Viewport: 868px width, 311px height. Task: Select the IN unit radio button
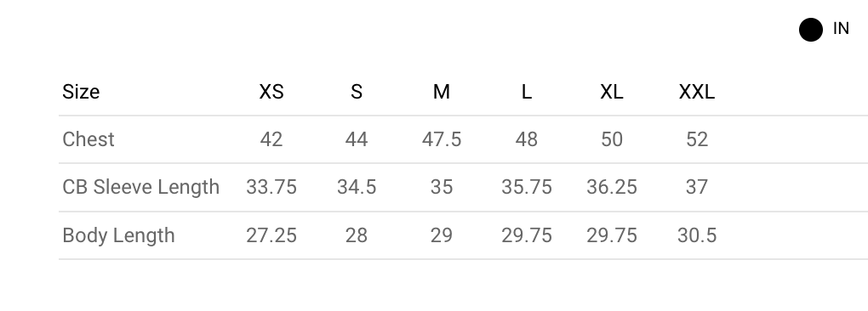(x=810, y=29)
